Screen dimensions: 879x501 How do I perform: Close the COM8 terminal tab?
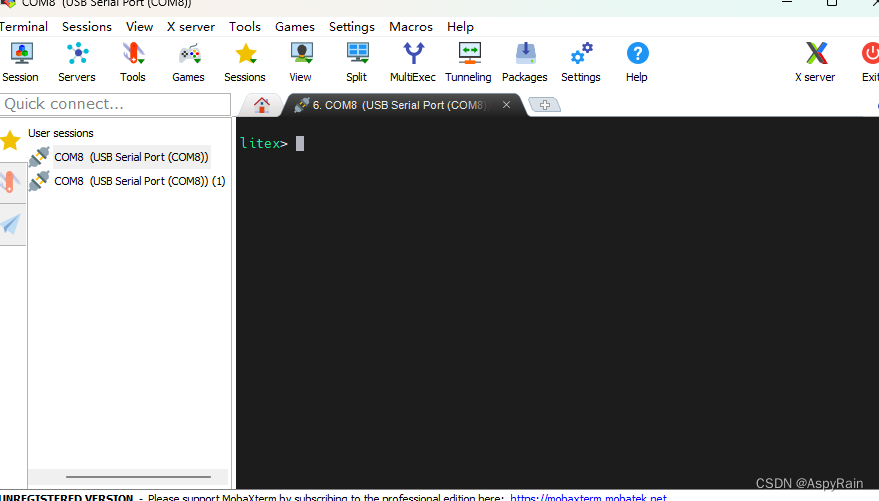tap(506, 105)
